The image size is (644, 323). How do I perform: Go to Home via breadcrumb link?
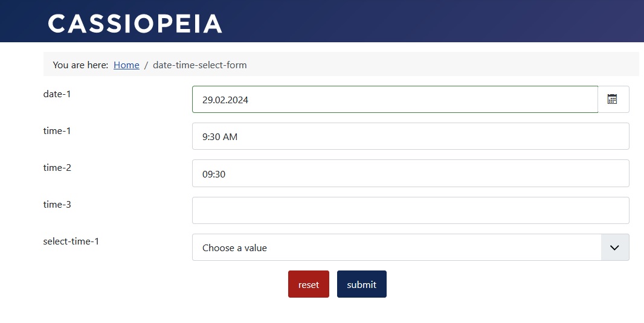tap(126, 65)
